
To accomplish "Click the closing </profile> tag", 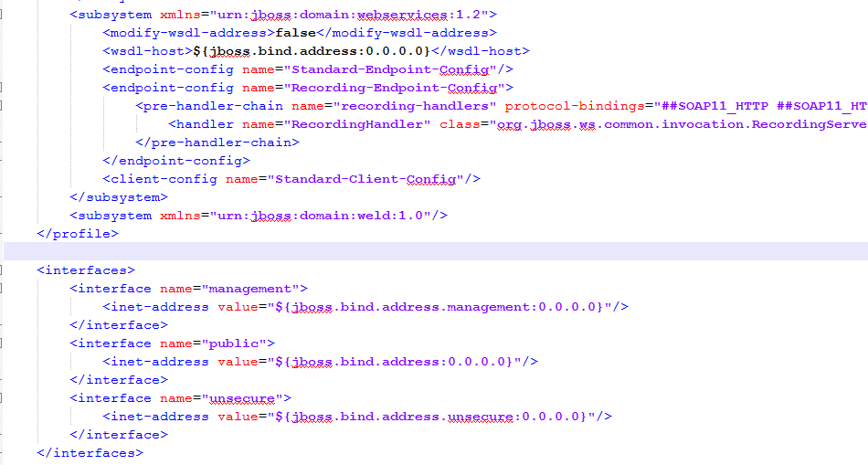I will click(78, 234).
